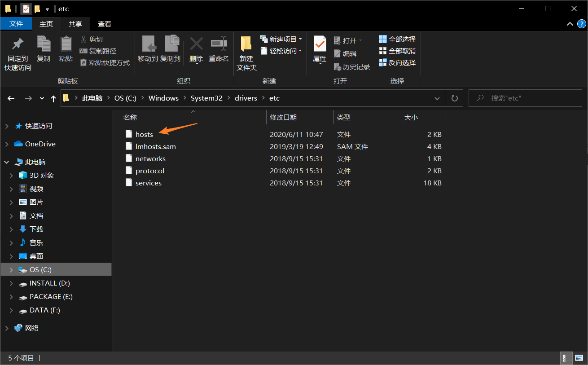Open New item (新建项目) dropdown
The image size is (588, 365).
281,40
